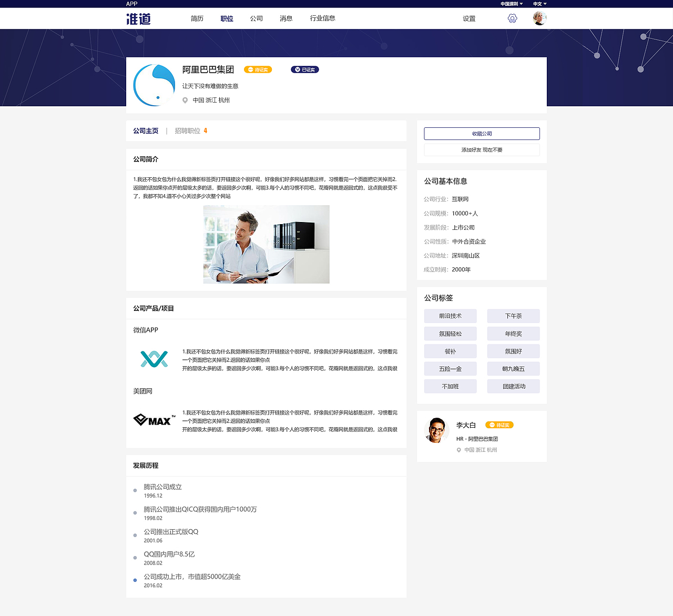Viewport: 673px width, 616px height.
Task: Select the 前沿技术 tag
Action: pos(450,316)
